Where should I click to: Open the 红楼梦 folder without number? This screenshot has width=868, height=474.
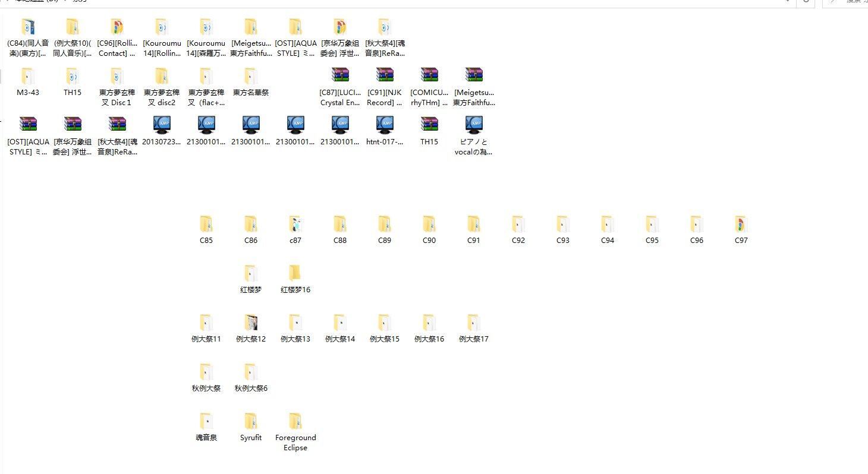[x=251, y=279]
